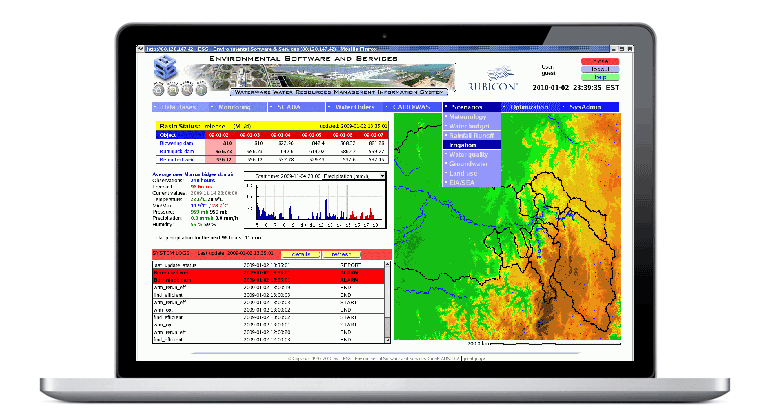Click the green Help button

pyautogui.click(x=593, y=77)
